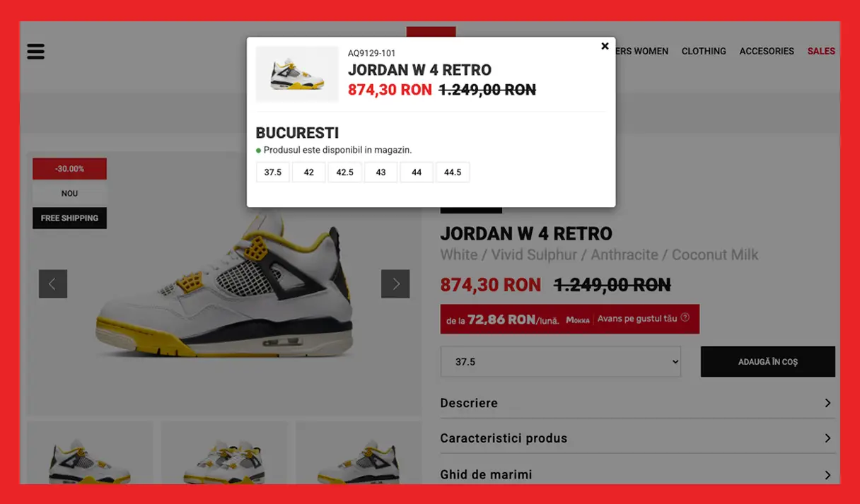Image resolution: width=860 pixels, height=504 pixels.
Task: Choose size 44.5 in the popup
Action: pos(453,172)
